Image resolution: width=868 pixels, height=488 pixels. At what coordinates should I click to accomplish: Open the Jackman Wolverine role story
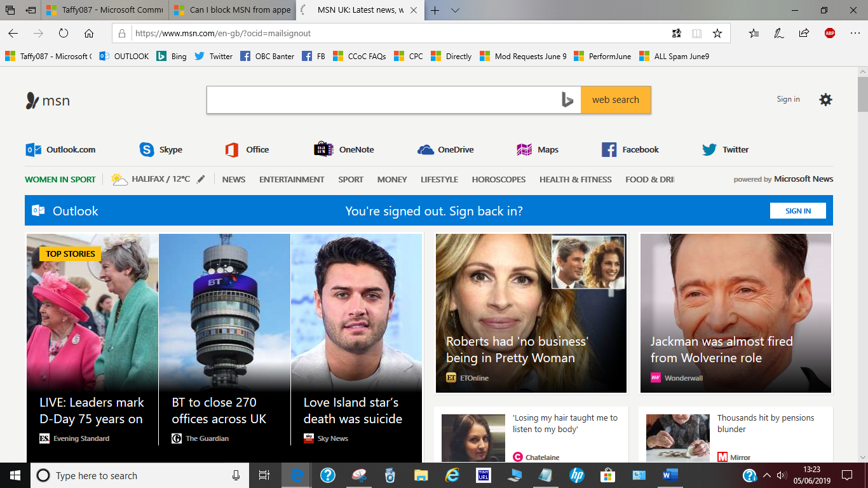(x=735, y=313)
